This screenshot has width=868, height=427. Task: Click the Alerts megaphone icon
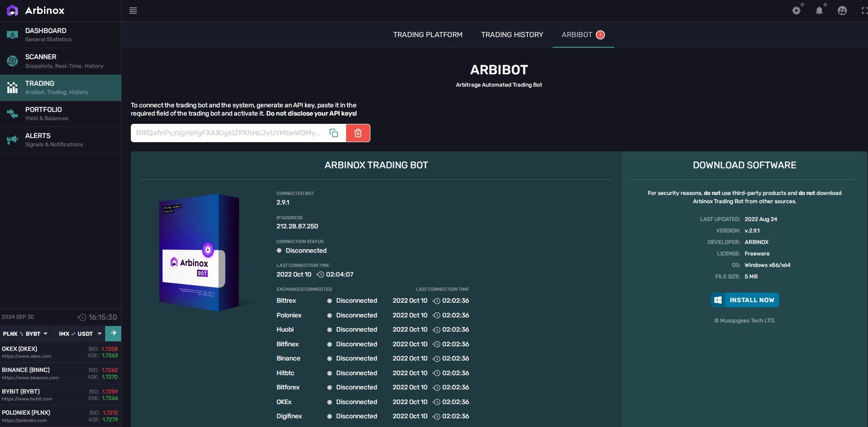pyautogui.click(x=12, y=139)
